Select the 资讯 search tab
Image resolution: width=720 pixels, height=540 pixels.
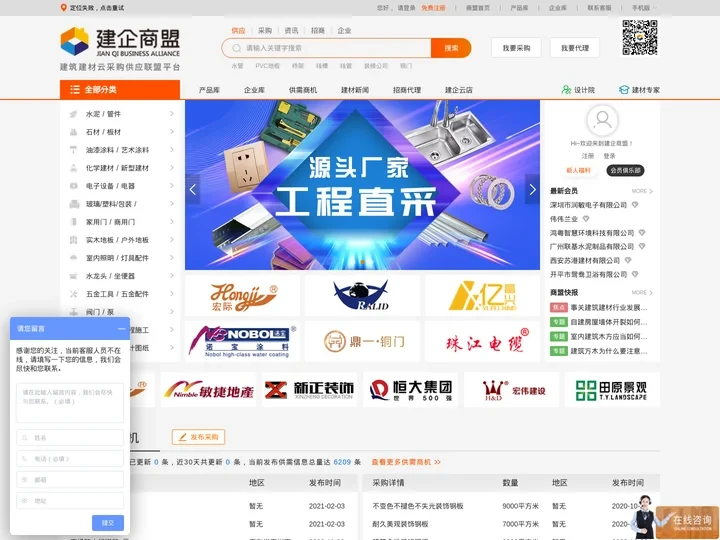point(291,31)
